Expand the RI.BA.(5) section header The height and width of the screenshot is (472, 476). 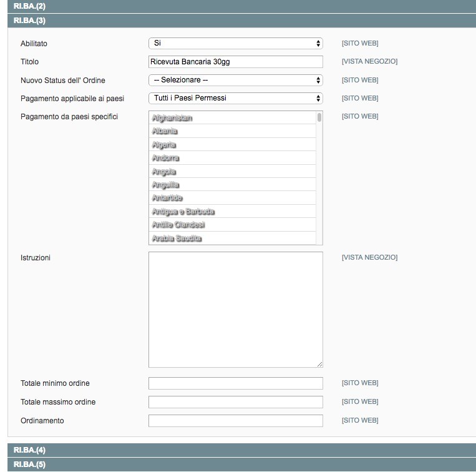[x=241, y=465]
